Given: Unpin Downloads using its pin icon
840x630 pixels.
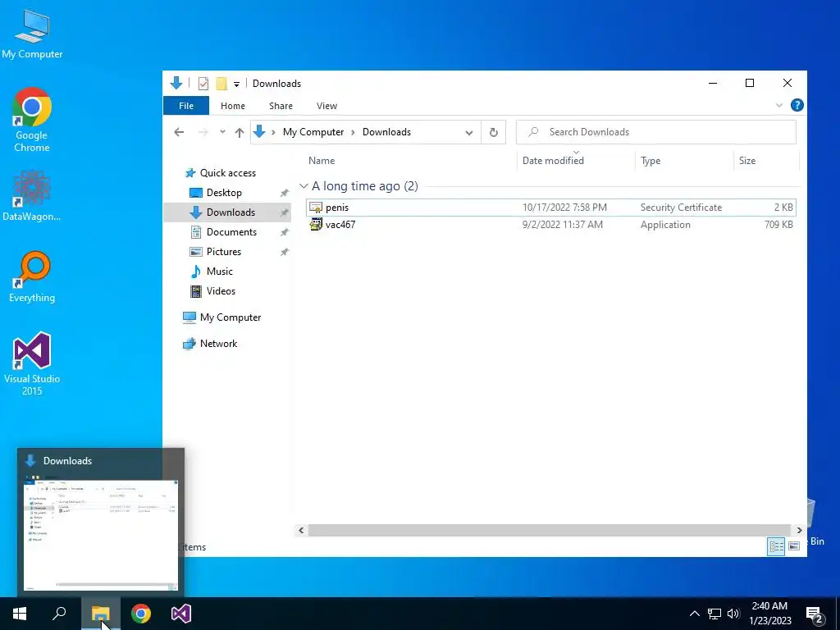Looking at the screenshot, I should pyautogui.click(x=285, y=213).
